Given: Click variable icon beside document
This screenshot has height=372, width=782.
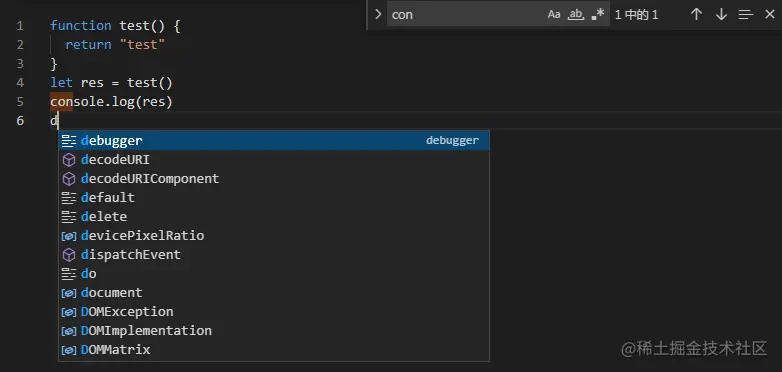Looking at the screenshot, I should [68, 293].
